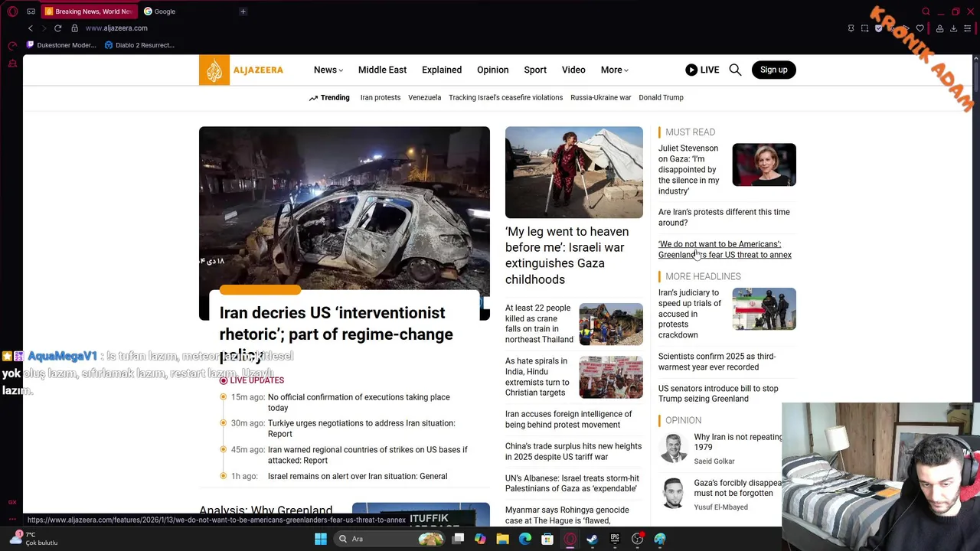980x551 pixels.
Task: Reload the page with the refresh icon
Action: tap(57, 28)
